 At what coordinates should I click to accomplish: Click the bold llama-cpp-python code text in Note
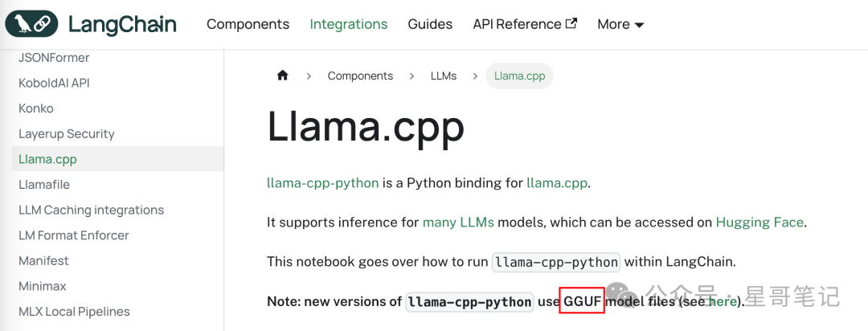coord(469,302)
